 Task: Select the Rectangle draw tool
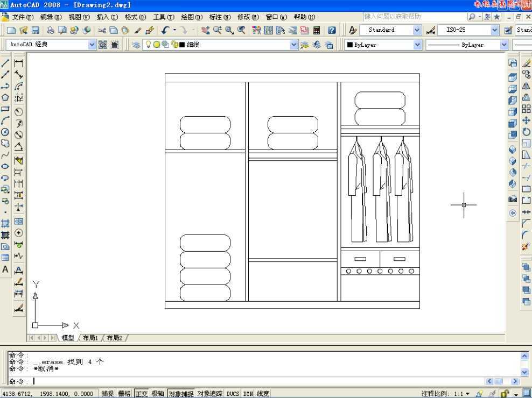pos(5,109)
